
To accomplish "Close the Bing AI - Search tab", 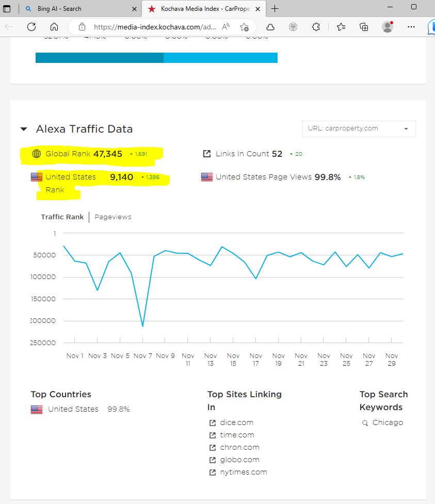I will [134, 9].
